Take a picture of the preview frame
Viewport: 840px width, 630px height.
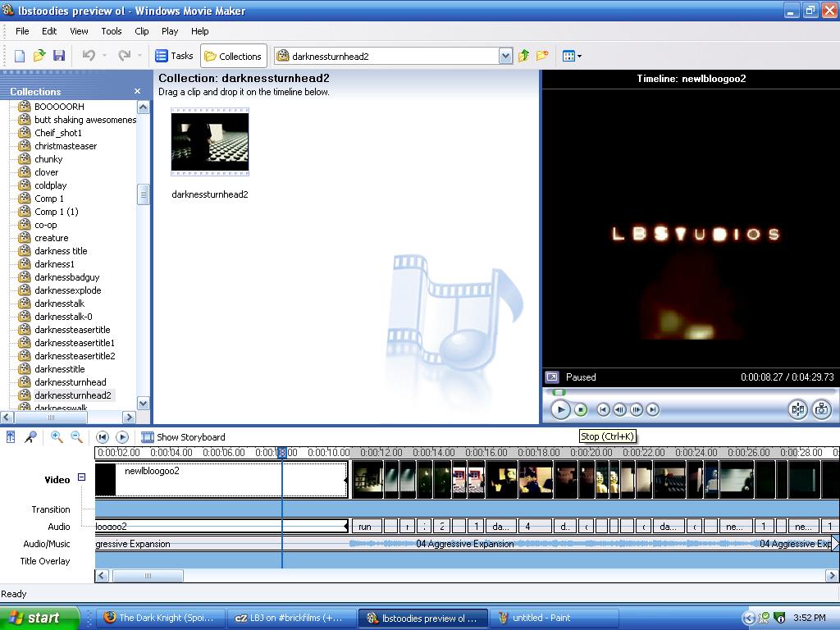tap(823, 409)
